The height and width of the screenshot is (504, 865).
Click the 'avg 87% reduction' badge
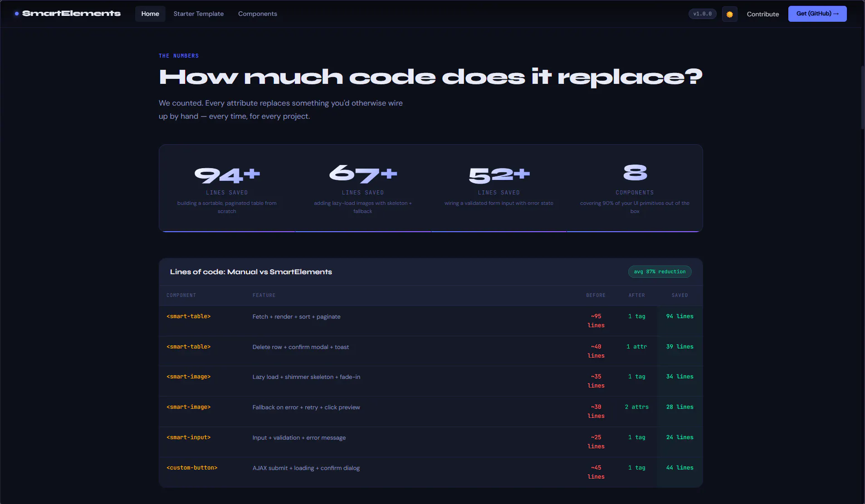660,271
